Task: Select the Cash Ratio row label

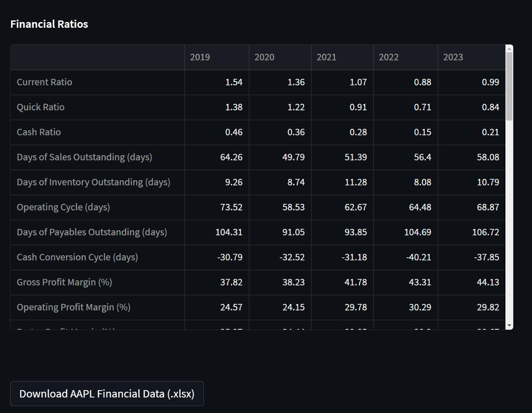Action: [x=39, y=132]
